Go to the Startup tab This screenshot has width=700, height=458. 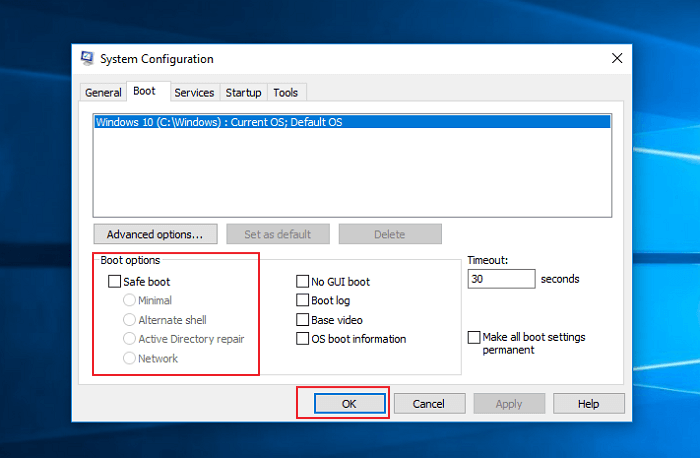(x=243, y=92)
